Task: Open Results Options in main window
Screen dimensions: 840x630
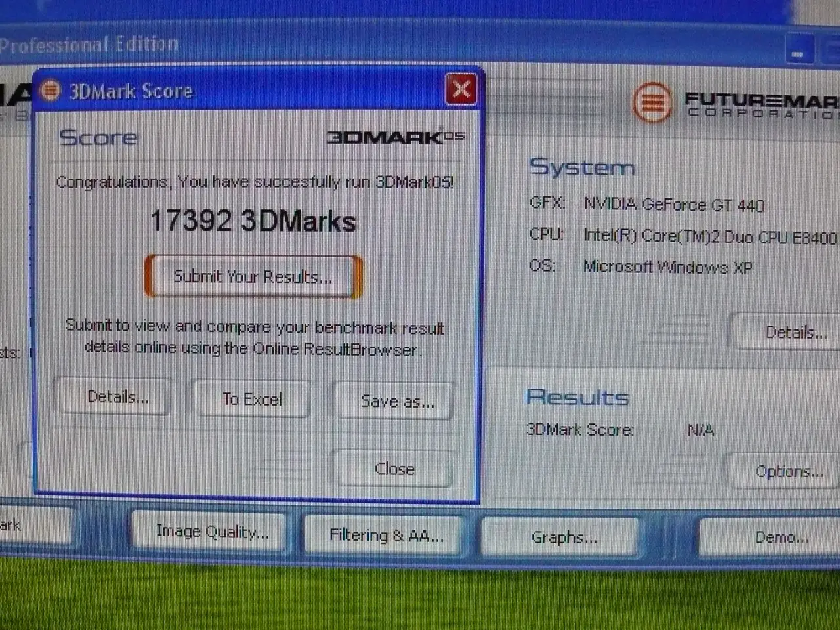Action: point(784,471)
